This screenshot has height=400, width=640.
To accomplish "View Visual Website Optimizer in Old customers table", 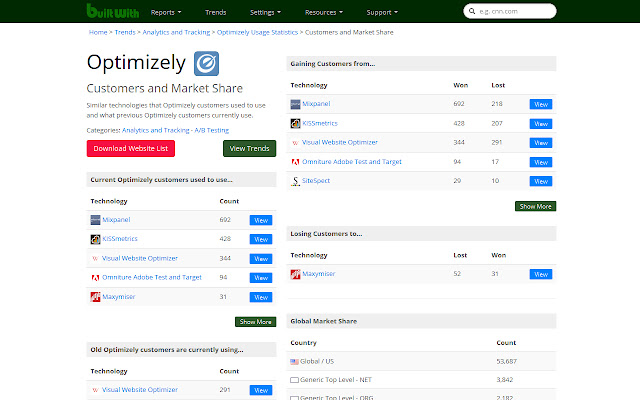I will [261, 390].
